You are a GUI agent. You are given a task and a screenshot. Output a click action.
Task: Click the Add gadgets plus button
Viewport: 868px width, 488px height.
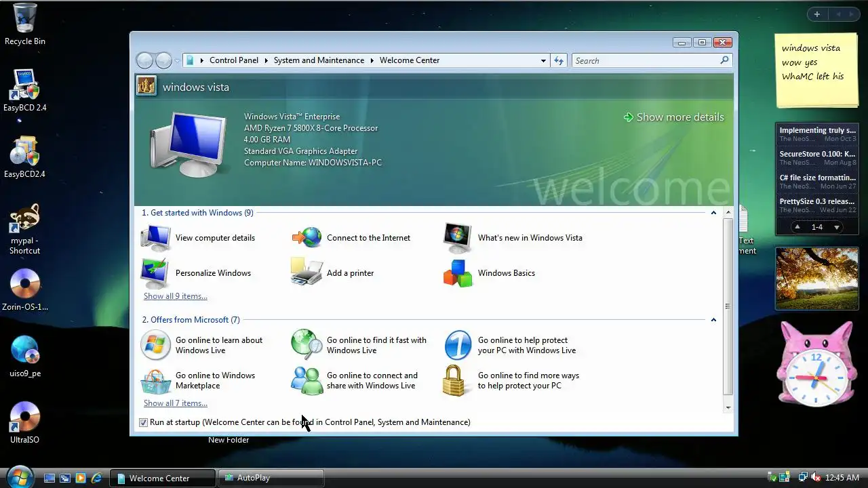coord(817,14)
